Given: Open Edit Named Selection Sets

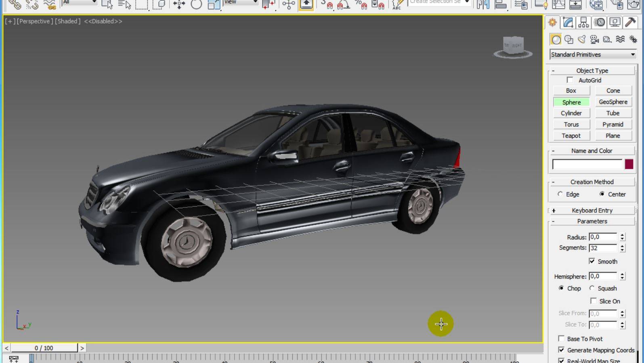Looking at the screenshot, I should (397, 4).
